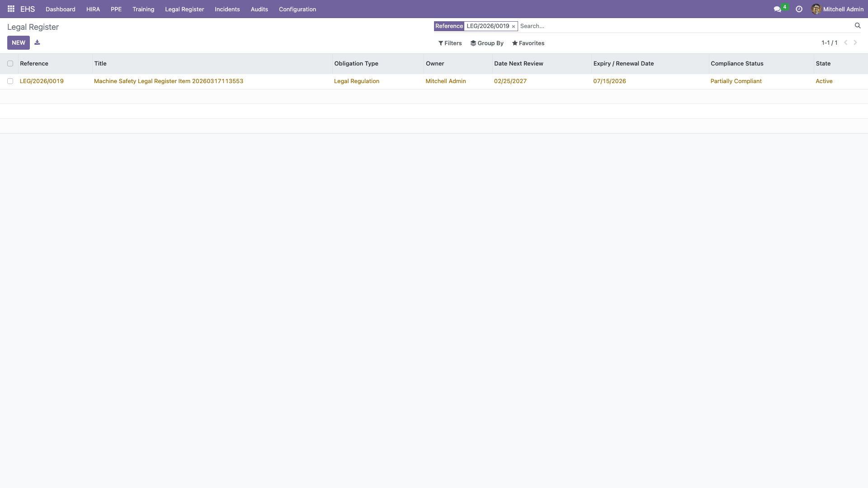
Task: Click the search magnifier icon
Action: click(857, 26)
